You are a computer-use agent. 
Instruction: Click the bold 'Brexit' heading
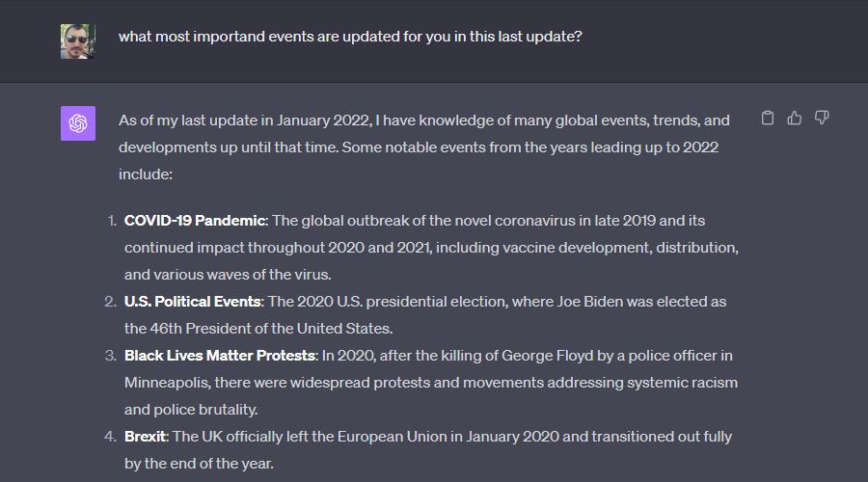146,437
